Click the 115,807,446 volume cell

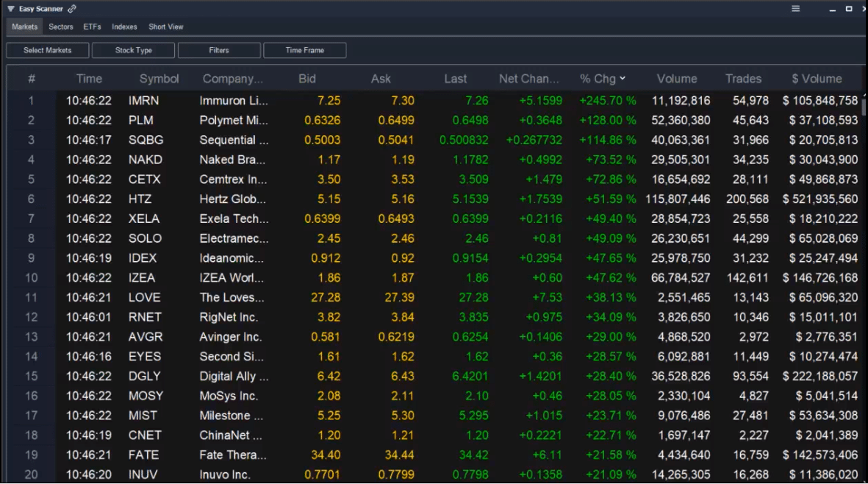point(678,199)
